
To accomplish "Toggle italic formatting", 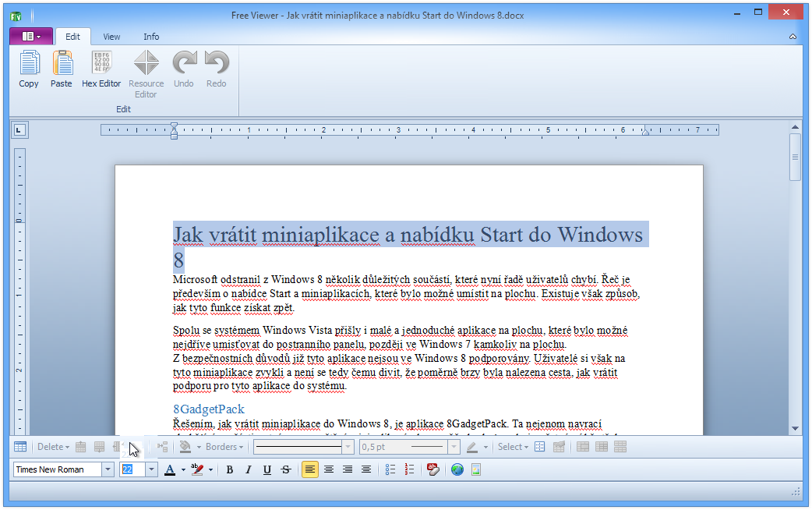I will (249, 469).
